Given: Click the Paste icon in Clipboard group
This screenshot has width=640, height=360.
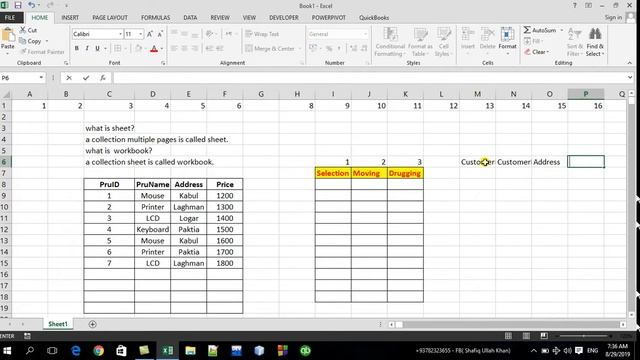Looking at the screenshot, I should click(7, 35).
